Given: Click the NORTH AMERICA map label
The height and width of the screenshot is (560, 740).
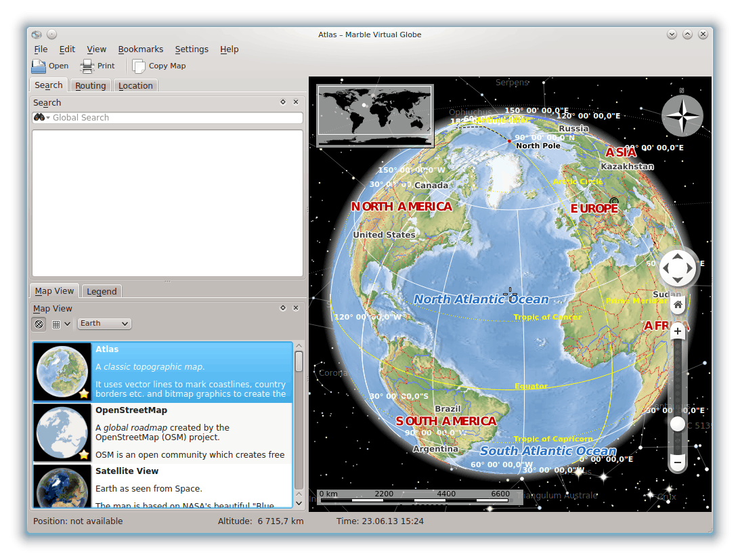Looking at the screenshot, I should [x=401, y=207].
